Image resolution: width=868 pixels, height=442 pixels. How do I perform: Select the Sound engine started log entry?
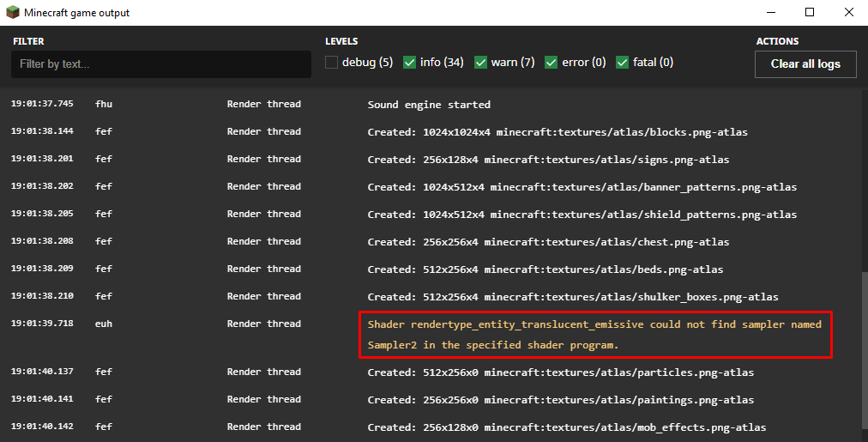click(430, 105)
